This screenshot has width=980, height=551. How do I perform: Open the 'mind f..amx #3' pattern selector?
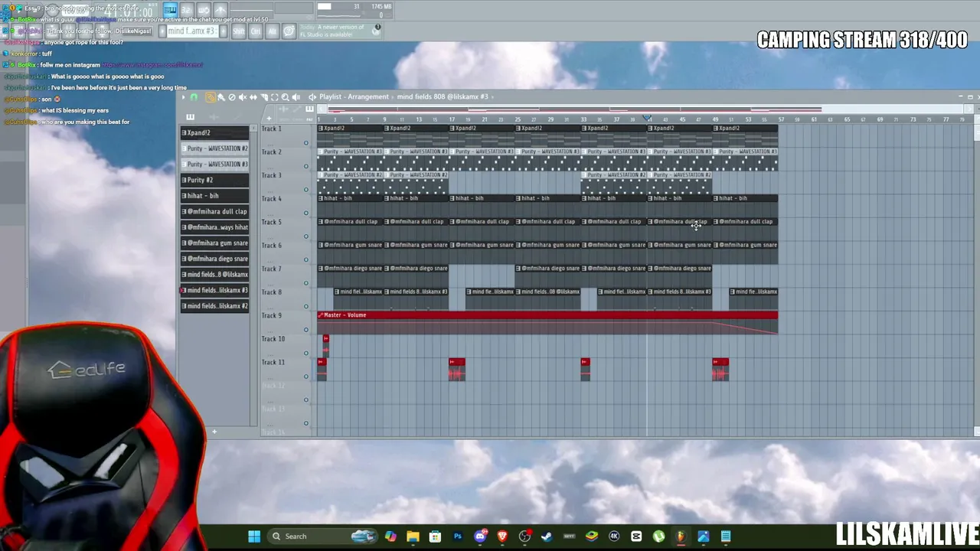point(191,31)
